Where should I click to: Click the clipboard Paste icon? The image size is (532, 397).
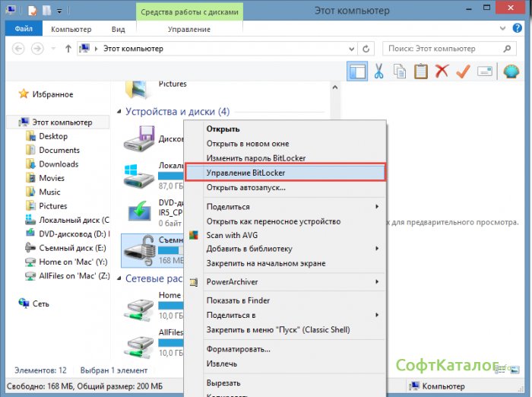tap(420, 71)
